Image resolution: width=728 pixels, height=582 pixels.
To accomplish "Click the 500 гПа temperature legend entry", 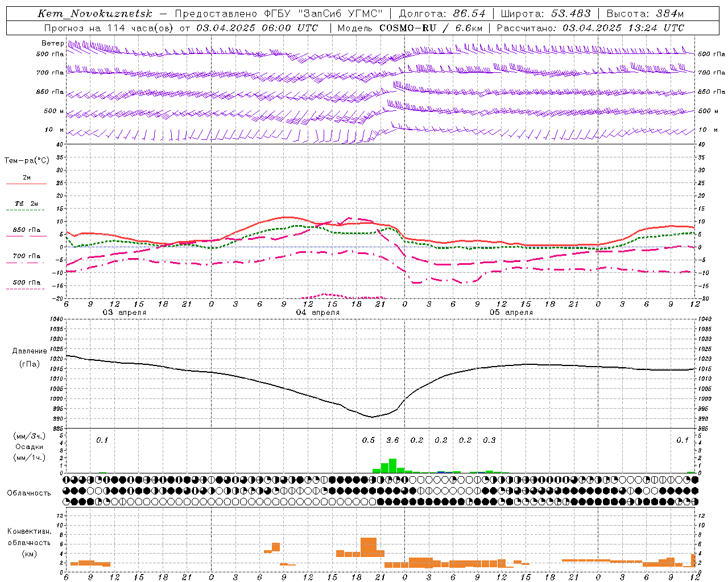I will coord(27,282).
